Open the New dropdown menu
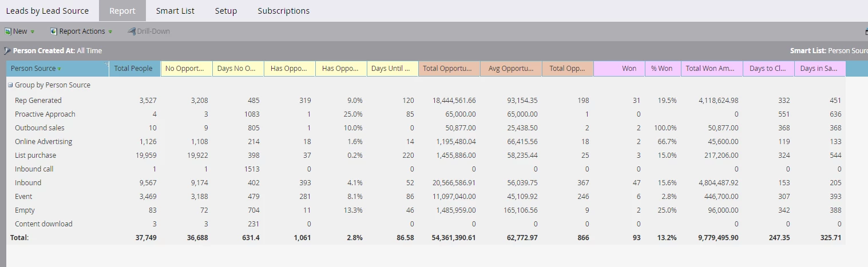868x267 pixels. 19,31
